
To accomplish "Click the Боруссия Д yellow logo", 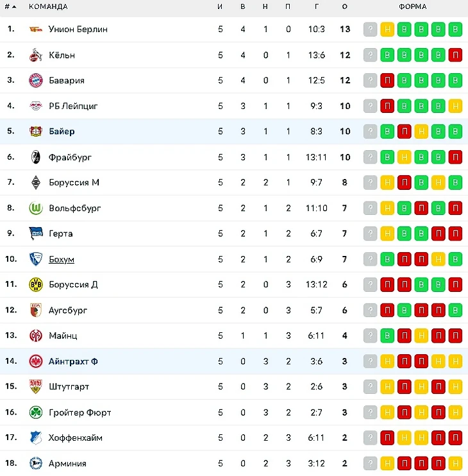I will [x=35, y=284].
